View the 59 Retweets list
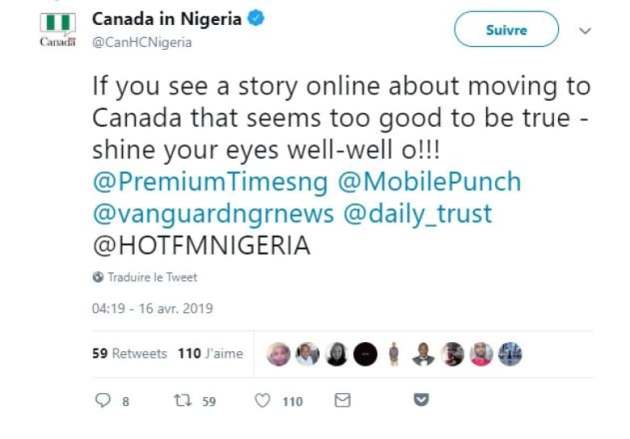 pos(129,353)
